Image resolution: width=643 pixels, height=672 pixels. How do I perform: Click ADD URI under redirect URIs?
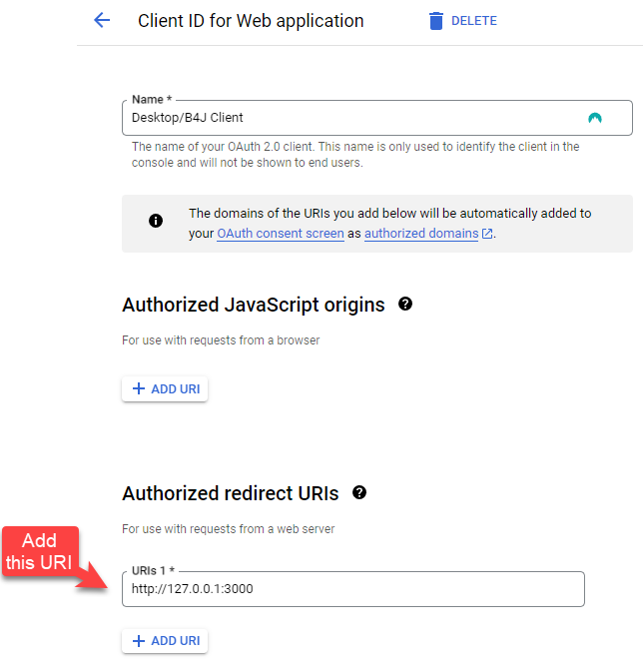click(165, 641)
